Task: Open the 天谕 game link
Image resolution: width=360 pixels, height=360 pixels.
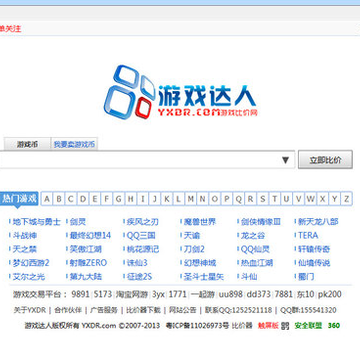Action: (192, 235)
